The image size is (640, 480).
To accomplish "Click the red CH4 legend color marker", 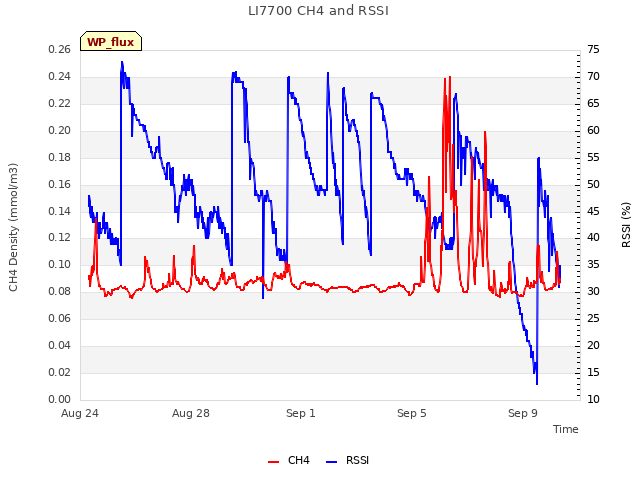I will tap(273, 462).
